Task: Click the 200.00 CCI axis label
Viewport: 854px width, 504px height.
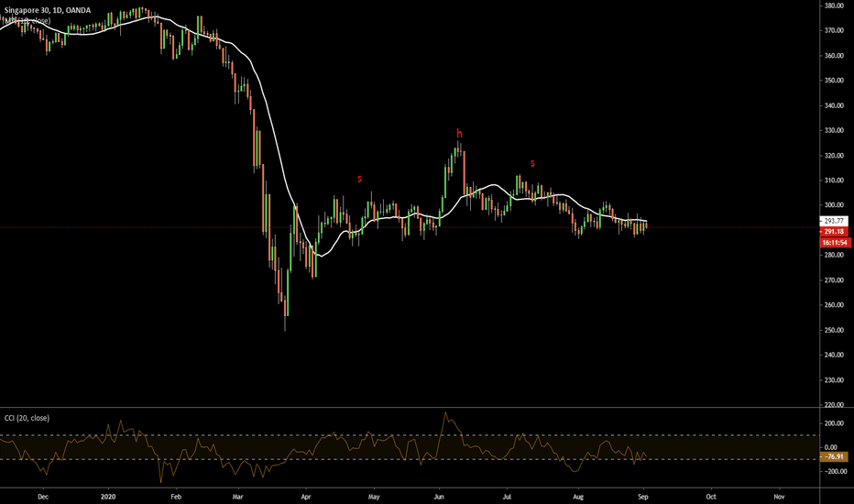Action: click(834, 423)
